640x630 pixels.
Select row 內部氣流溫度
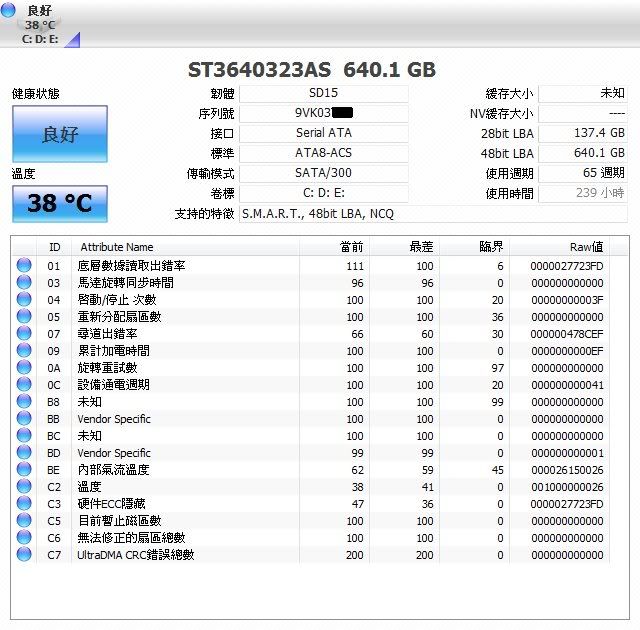point(311,470)
